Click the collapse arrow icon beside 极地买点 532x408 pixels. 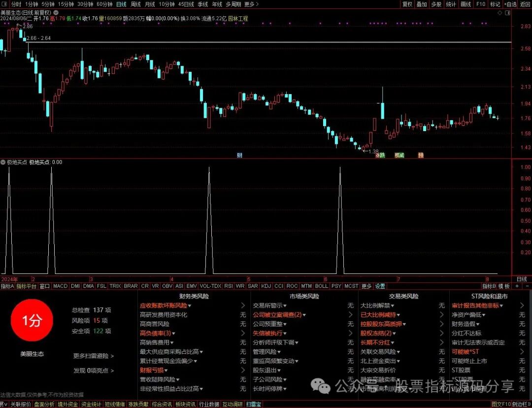[3, 162]
